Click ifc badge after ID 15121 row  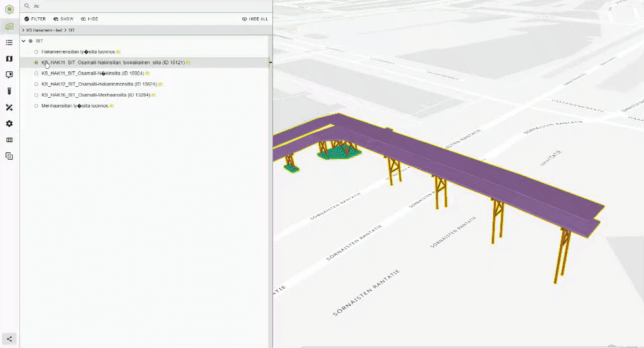point(188,63)
